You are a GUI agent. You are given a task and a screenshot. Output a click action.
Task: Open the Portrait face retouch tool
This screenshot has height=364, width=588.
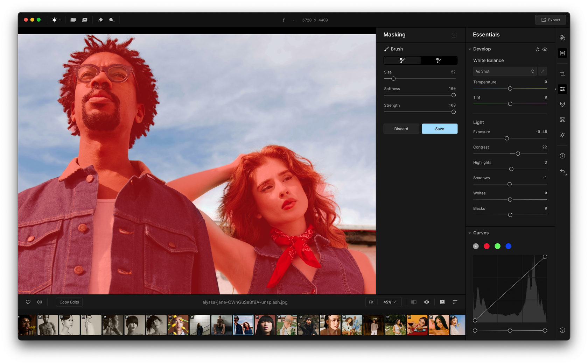[x=562, y=104]
